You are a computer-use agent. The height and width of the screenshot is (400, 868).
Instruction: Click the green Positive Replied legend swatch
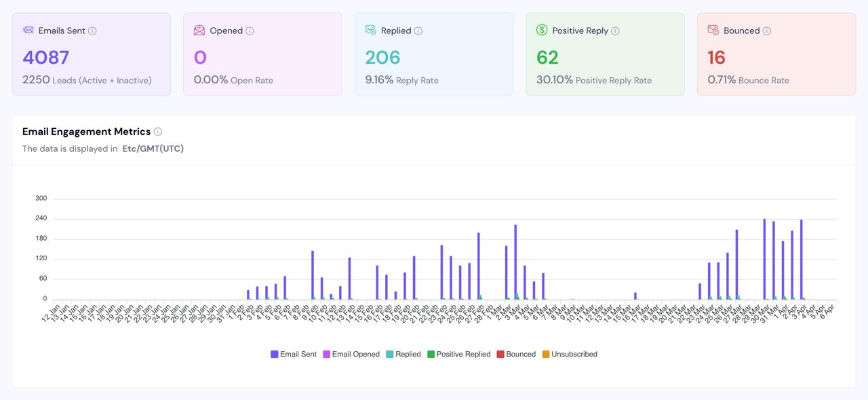click(x=431, y=354)
